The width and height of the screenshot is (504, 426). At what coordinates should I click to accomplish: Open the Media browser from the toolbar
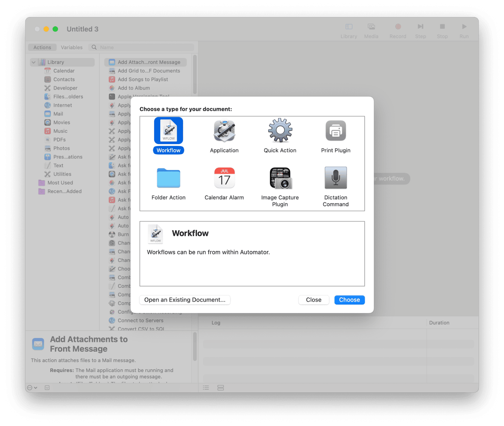[371, 27]
